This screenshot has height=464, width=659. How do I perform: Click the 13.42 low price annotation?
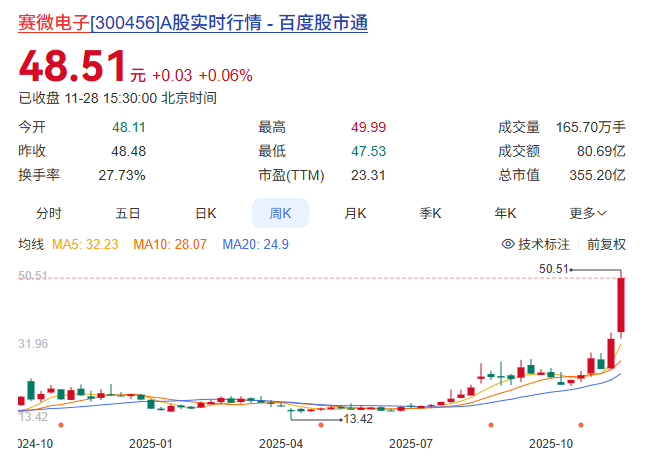click(x=357, y=418)
